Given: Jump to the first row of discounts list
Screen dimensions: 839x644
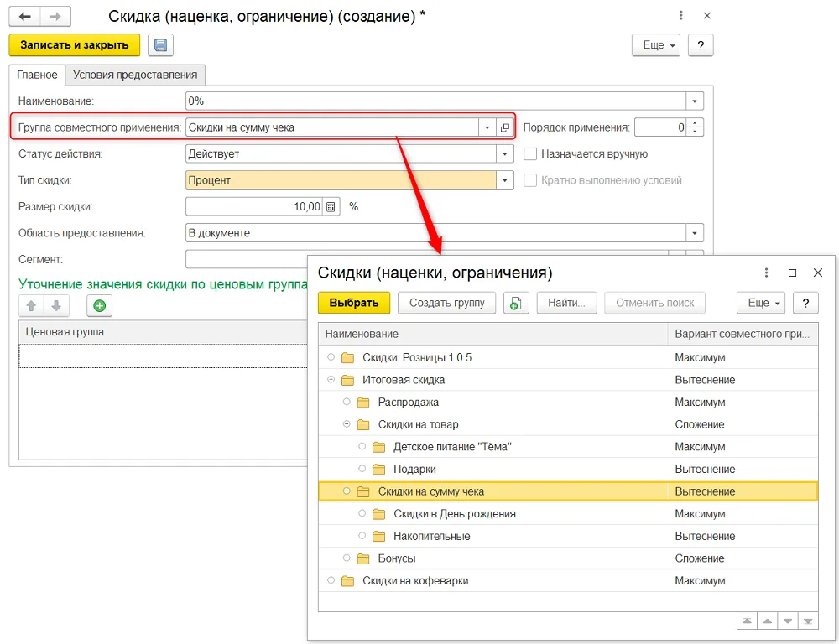Looking at the screenshot, I should 747,621.
